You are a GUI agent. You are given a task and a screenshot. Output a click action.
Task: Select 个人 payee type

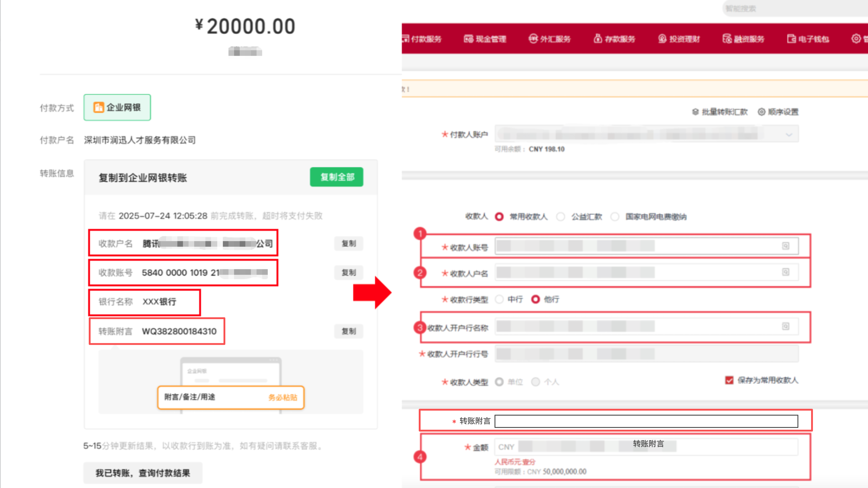point(536,382)
